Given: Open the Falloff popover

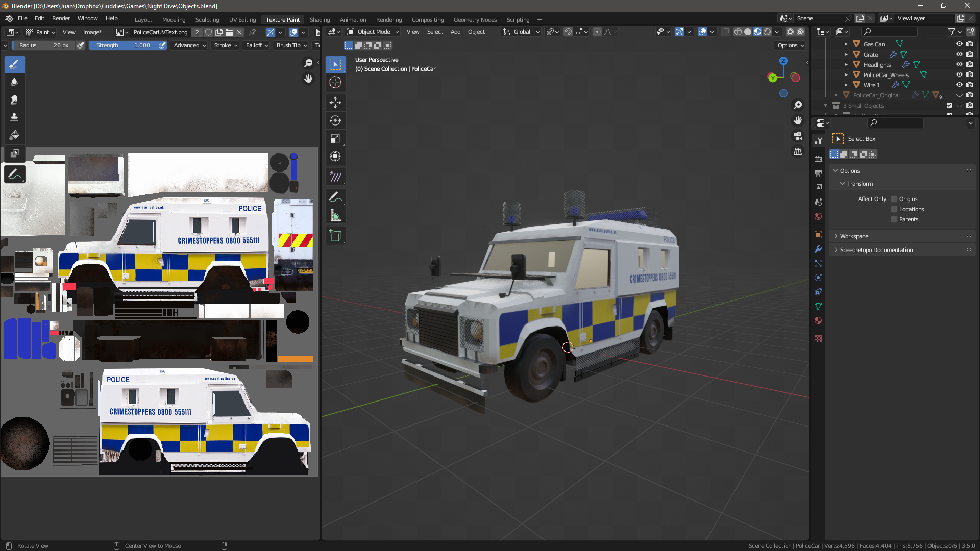Looking at the screenshot, I should [257, 45].
